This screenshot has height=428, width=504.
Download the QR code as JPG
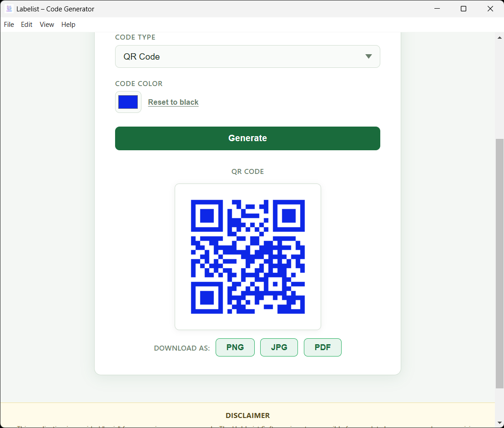click(279, 347)
